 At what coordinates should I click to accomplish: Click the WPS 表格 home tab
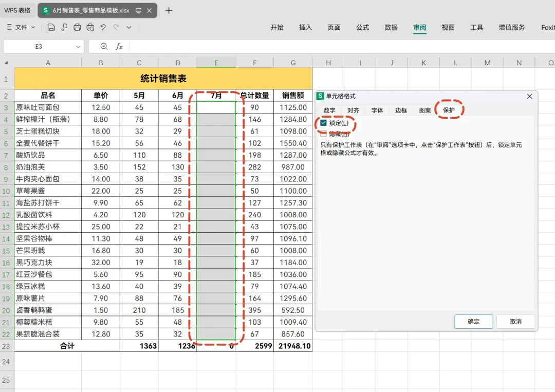pyautogui.click(x=17, y=11)
